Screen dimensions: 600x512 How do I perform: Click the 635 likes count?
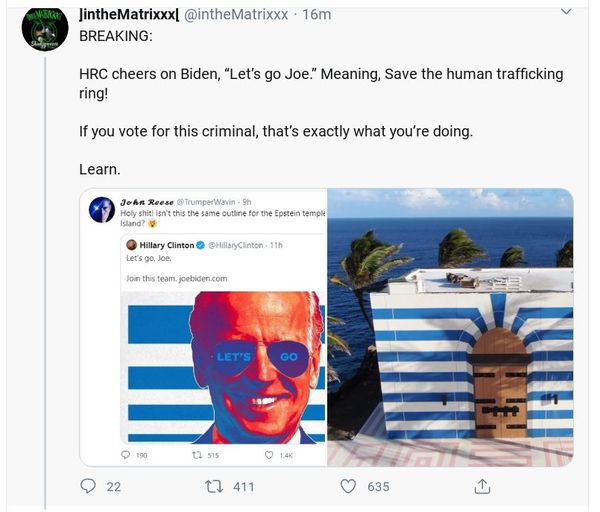click(378, 487)
